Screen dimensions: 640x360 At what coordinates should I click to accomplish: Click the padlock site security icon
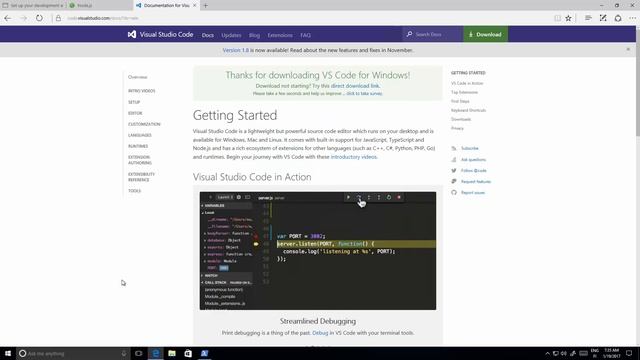coord(58,18)
